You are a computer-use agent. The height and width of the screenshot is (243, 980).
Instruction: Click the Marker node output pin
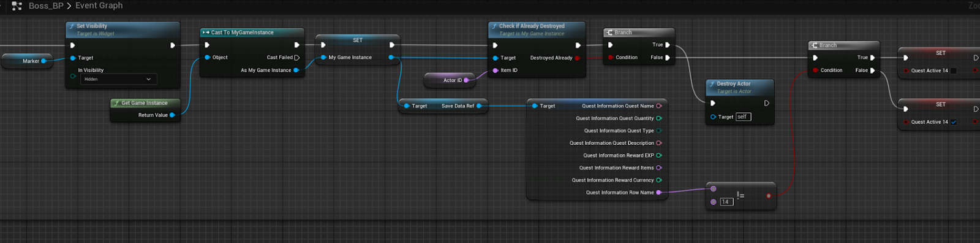pyautogui.click(x=43, y=61)
